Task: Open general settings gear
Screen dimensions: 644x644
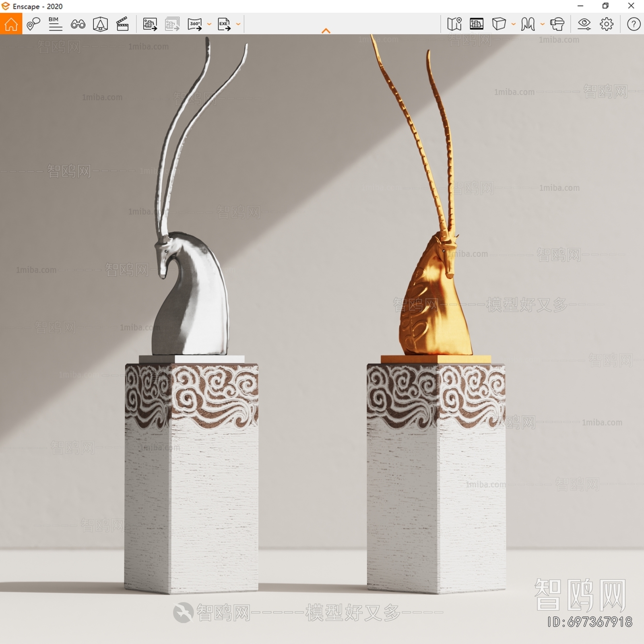Action: tap(607, 24)
